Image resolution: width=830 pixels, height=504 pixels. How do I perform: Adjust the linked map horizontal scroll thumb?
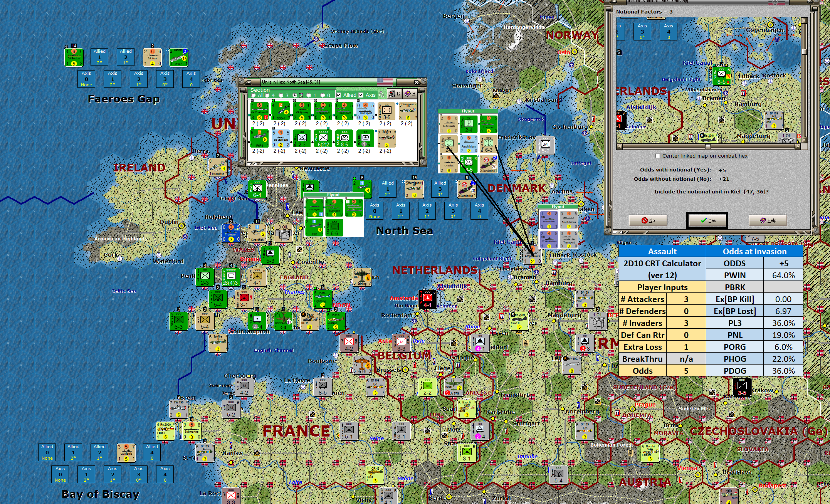point(708,146)
